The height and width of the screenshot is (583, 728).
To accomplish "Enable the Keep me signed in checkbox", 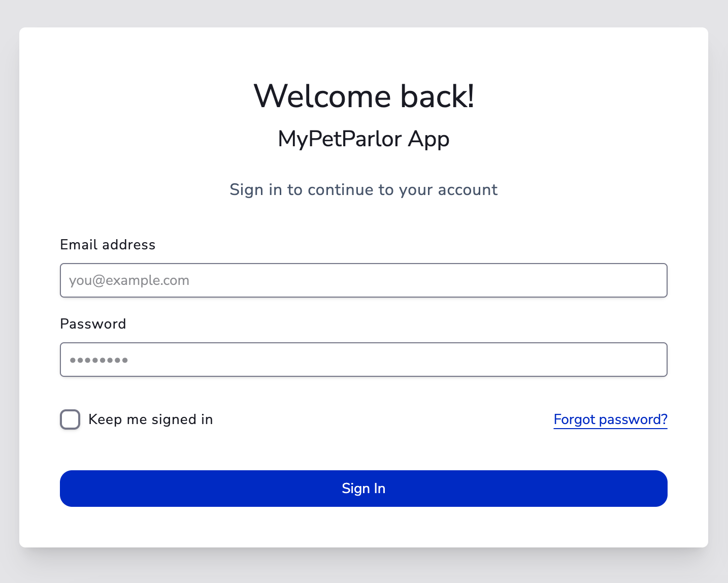I will 70,419.
